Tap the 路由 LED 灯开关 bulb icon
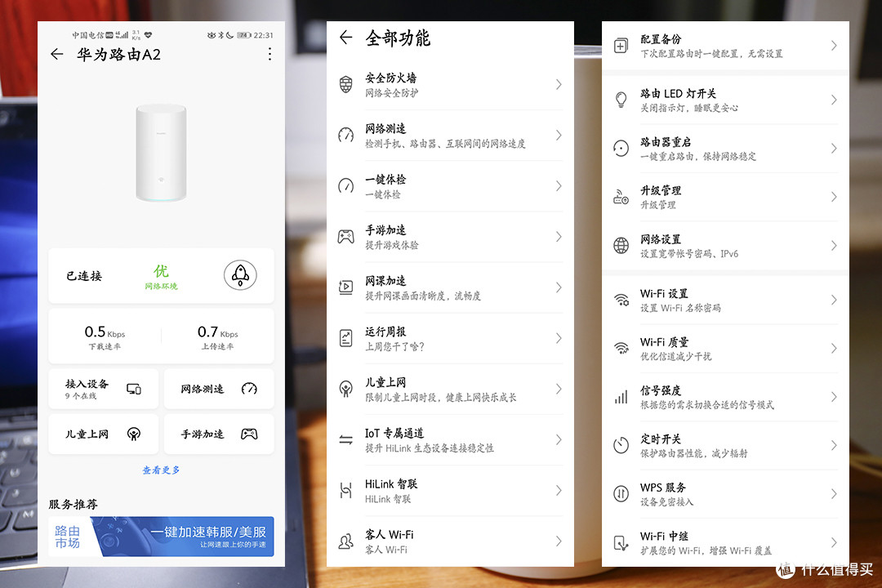 click(x=621, y=100)
